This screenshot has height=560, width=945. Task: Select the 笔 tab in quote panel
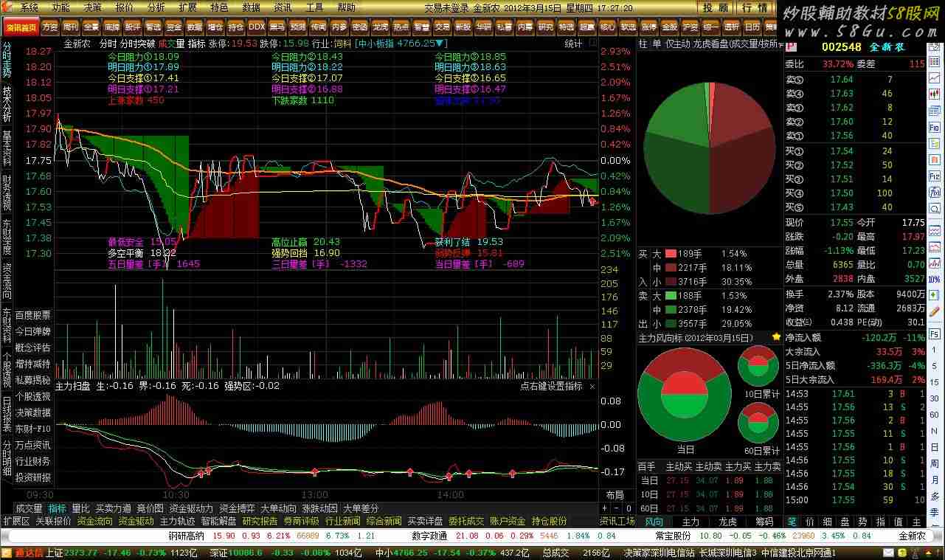tap(792, 521)
